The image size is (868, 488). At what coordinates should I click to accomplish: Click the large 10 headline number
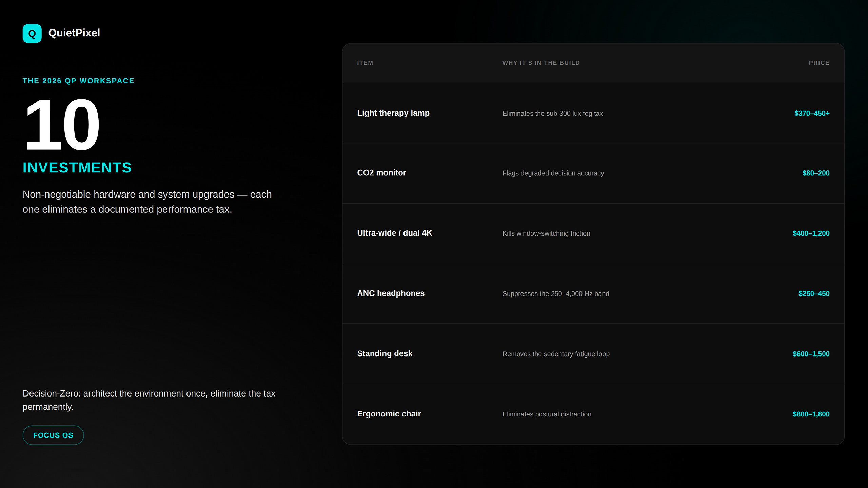62,124
